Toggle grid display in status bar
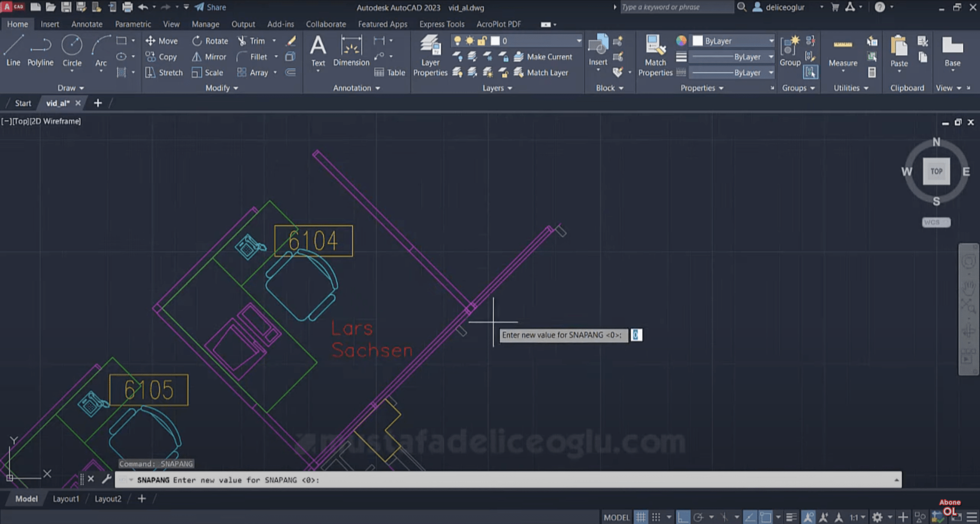Viewport: 980px width, 524px height. click(x=641, y=517)
